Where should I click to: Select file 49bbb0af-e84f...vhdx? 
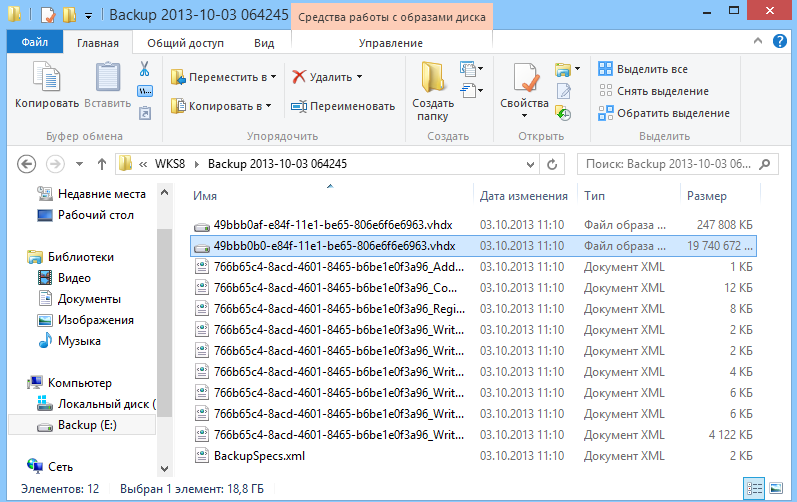click(333, 225)
